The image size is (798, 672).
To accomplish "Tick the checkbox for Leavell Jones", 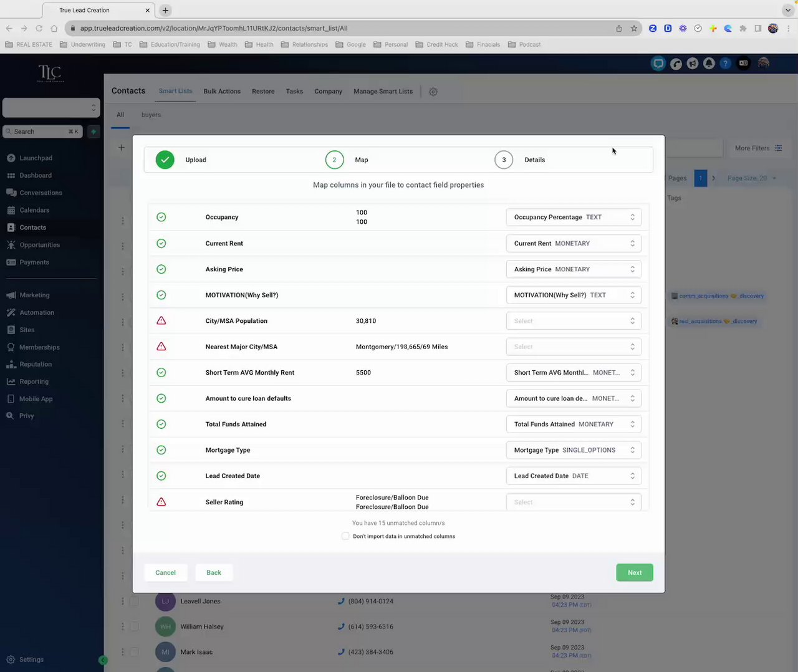I will (x=134, y=601).
